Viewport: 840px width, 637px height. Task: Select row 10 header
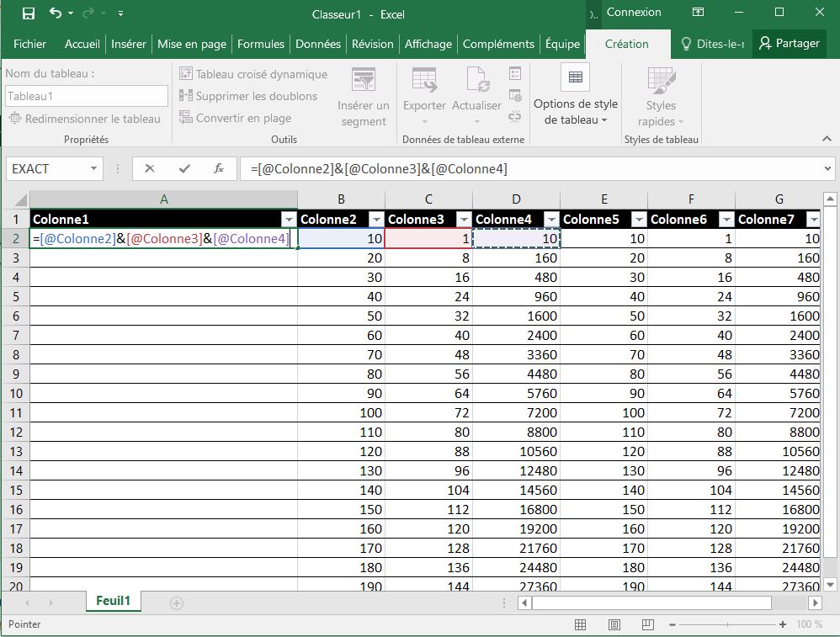click(15, 393)
